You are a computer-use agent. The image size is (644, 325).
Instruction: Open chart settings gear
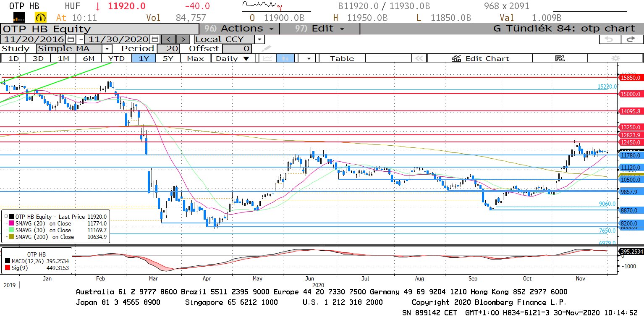615,58
